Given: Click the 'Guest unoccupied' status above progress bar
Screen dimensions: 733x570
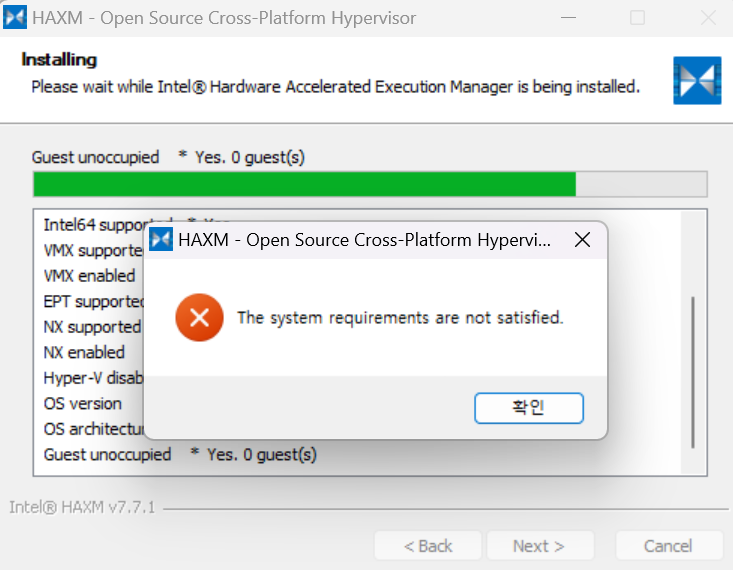Looking at the screenshot, I should (x=168, y=157).
